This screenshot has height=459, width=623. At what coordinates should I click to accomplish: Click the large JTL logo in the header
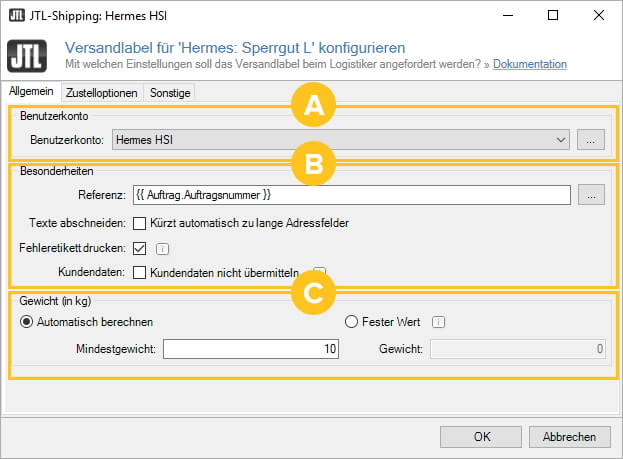tap(29, 55)
